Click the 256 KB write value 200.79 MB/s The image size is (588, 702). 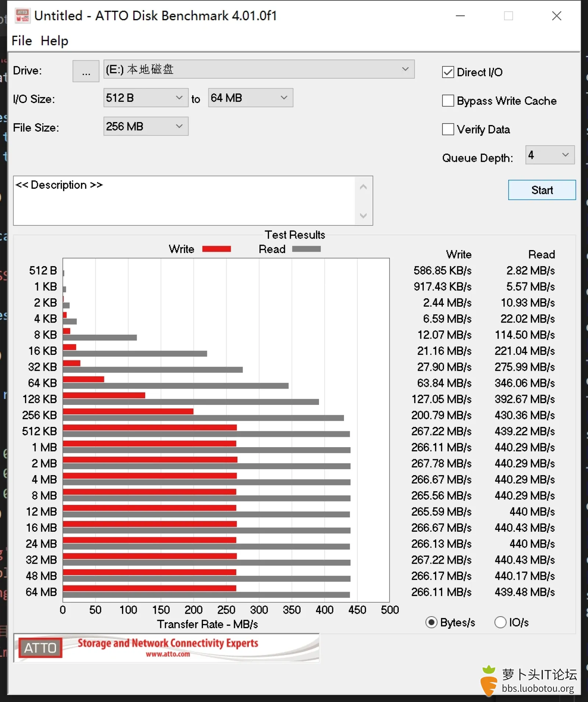point(441,415)
